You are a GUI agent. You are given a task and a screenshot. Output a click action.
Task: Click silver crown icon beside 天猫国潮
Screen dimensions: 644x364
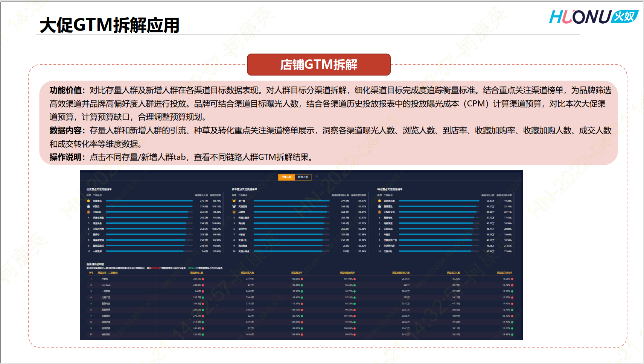234,206
